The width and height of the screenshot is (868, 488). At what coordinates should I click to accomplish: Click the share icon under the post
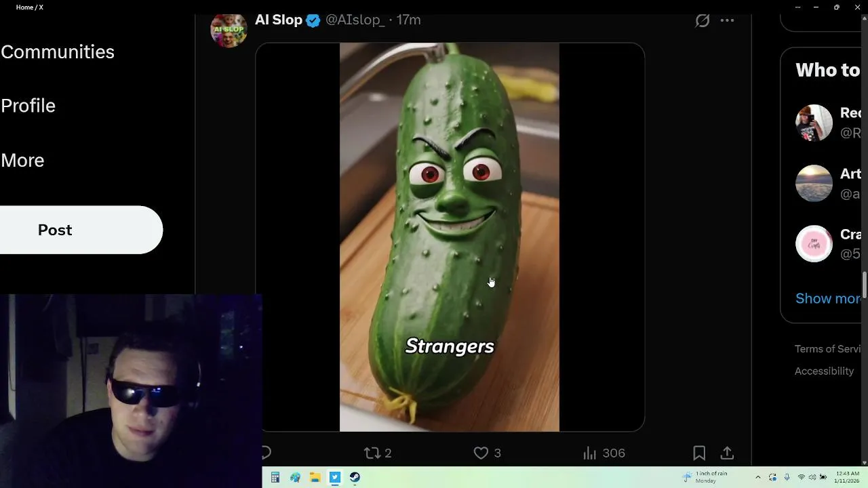tap(727, 453)
